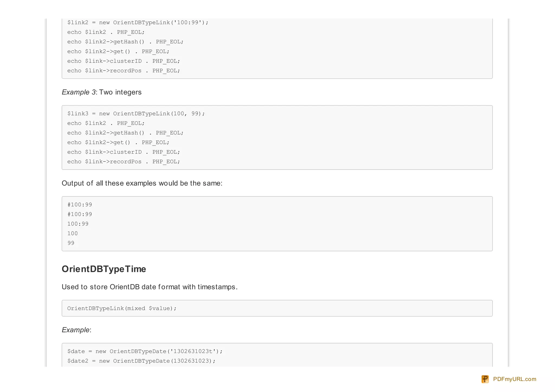The width and height of the screenshot is (555, 392).
Task: Click the PDFmyURL logo icon
Action: point(485,379)
